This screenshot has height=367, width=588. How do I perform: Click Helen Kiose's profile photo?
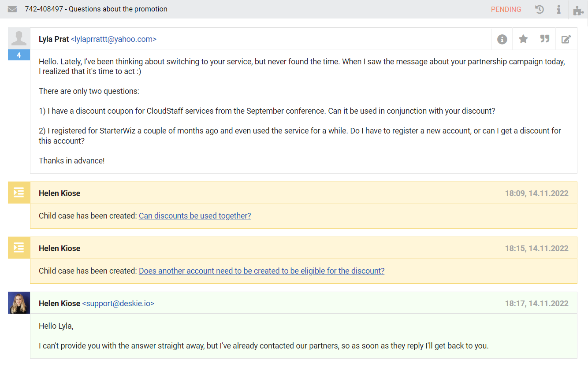click(x=19, y=303)
